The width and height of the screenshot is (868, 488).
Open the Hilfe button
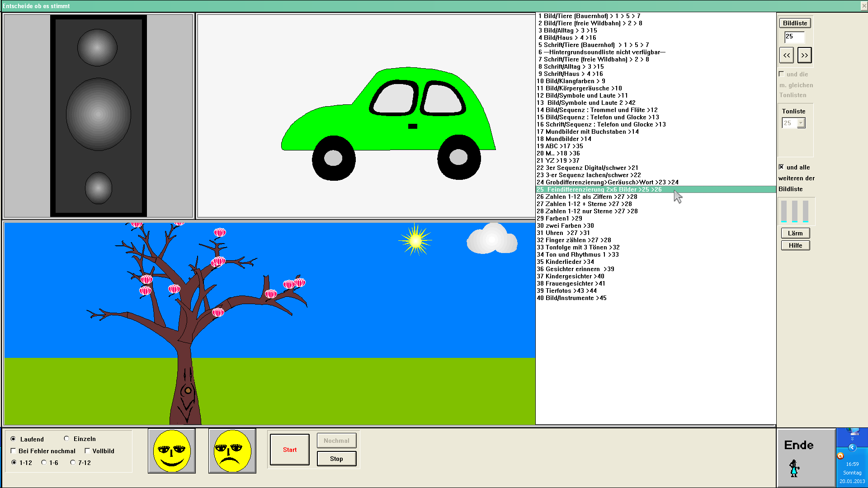795,245
